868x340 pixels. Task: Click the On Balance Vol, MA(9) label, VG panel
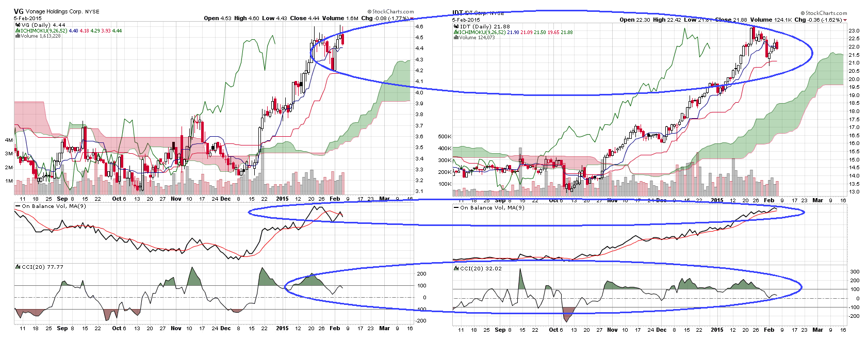[x=54, y=206]
